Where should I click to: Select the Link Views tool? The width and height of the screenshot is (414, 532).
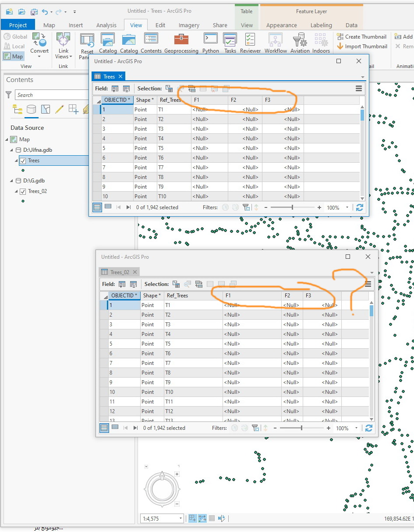point(63,46)
